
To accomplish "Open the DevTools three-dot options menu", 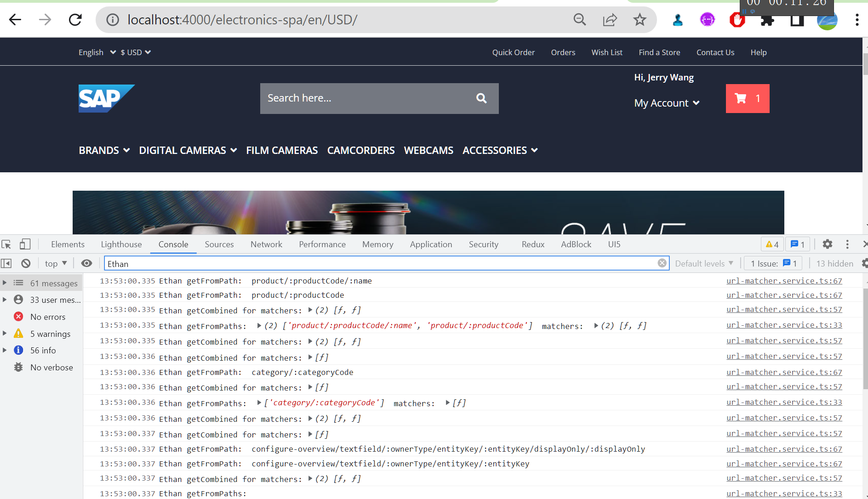I will (x=848, y=244).
